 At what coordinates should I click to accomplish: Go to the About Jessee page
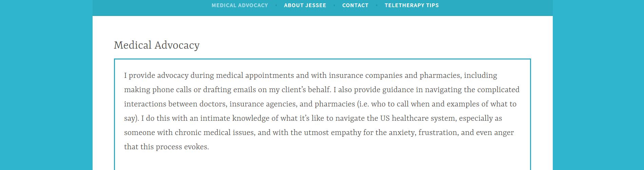point(305,5)
